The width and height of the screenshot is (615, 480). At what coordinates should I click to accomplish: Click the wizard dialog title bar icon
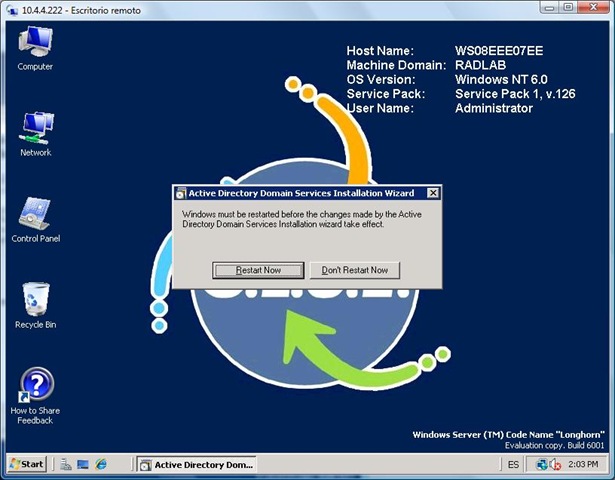(180, 193)
